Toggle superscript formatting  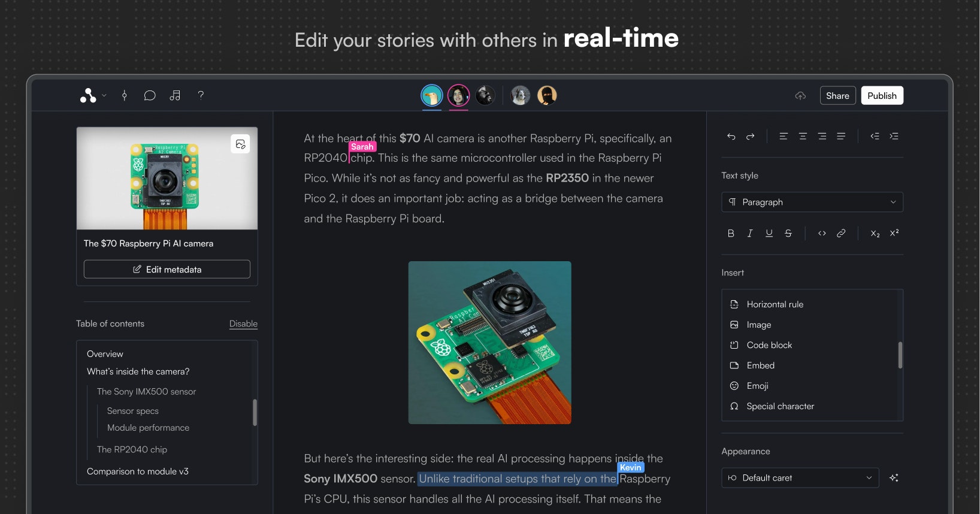click(x=894, y=234)
